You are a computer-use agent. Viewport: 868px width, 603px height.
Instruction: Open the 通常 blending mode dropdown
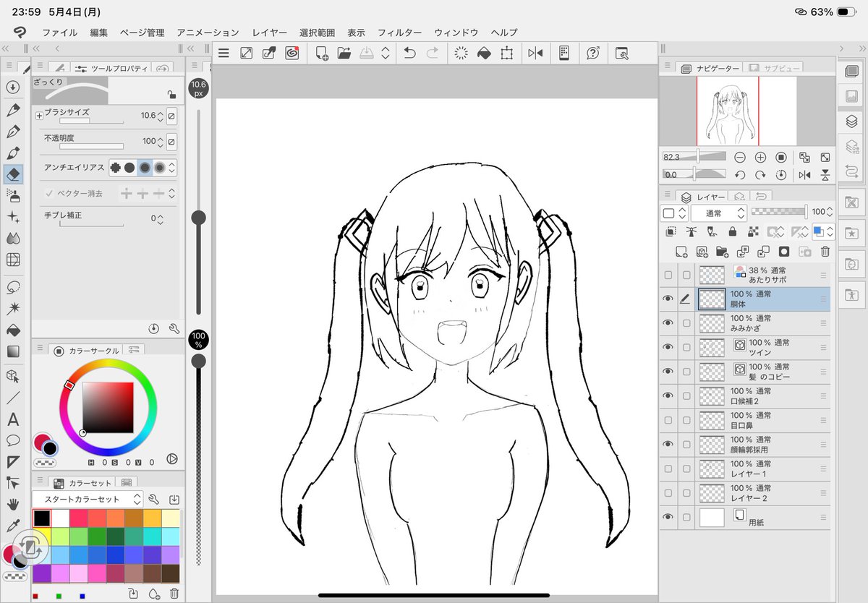click(x=718, y=213)
